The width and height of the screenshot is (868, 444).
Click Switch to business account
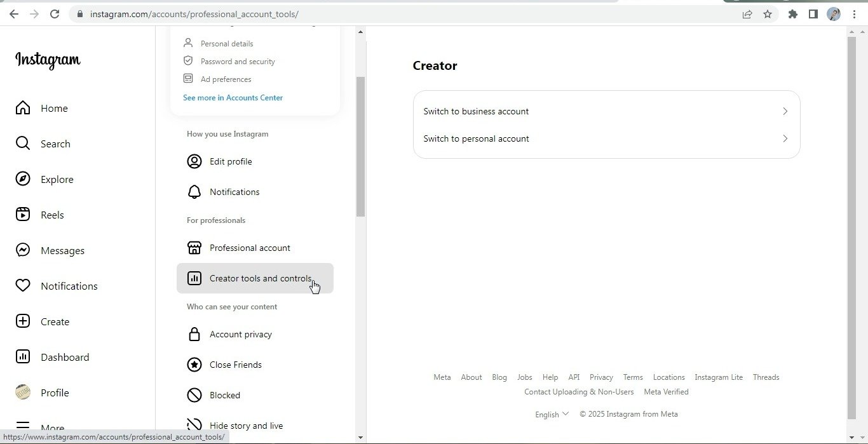606,111
